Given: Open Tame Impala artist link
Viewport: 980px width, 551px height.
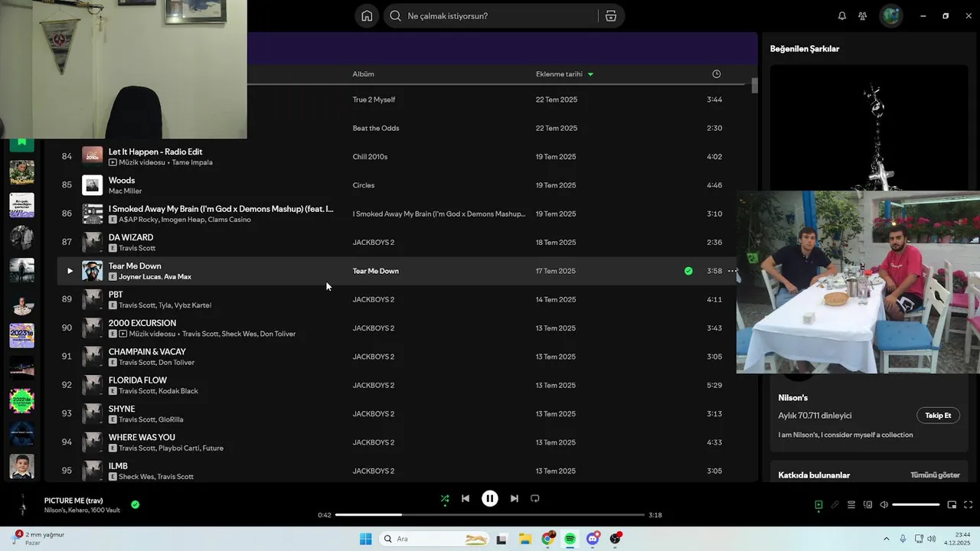Looking at the screenshot, I should point(192,162).
